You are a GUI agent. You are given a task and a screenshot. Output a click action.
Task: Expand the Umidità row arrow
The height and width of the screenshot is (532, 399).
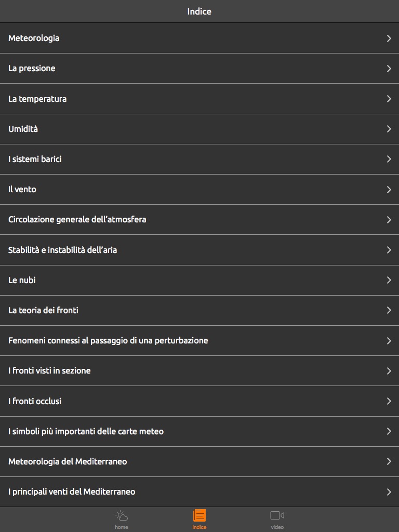389,129
